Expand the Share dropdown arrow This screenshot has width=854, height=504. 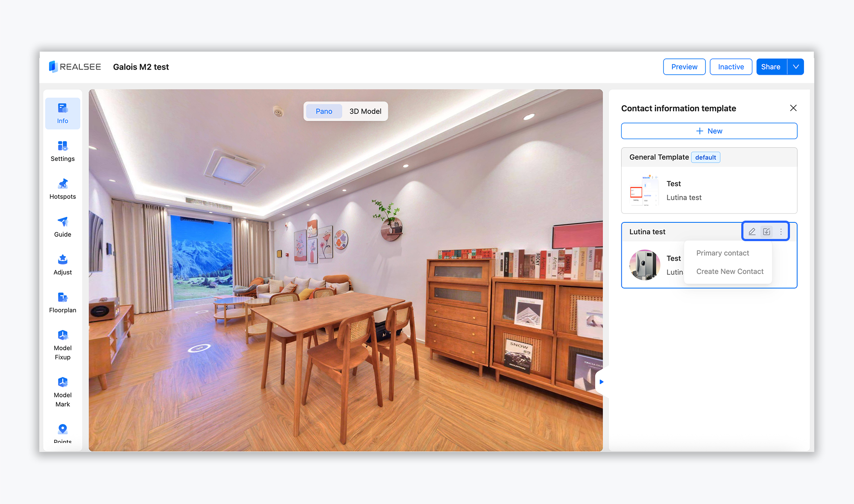coord(796,67)
